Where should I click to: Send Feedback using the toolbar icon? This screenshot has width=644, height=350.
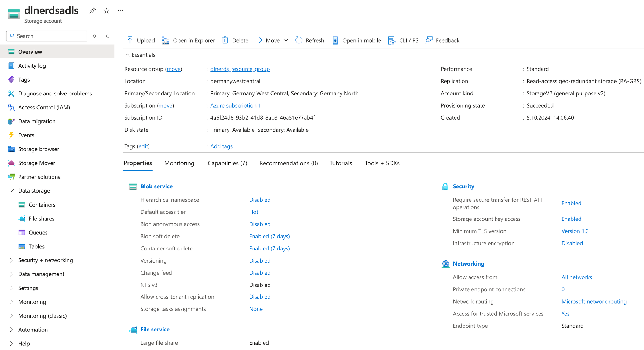pyautogui.click(x=429, y=40)
